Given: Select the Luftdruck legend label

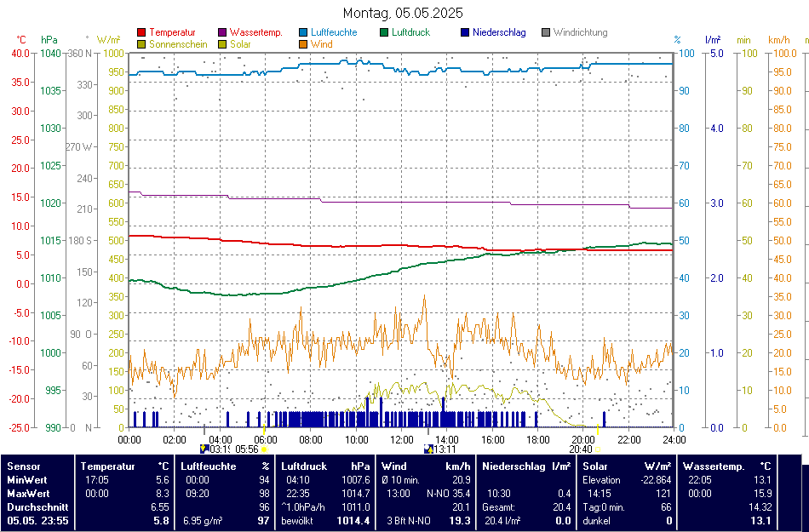Looking at the screenshot, I should (410, 32).
